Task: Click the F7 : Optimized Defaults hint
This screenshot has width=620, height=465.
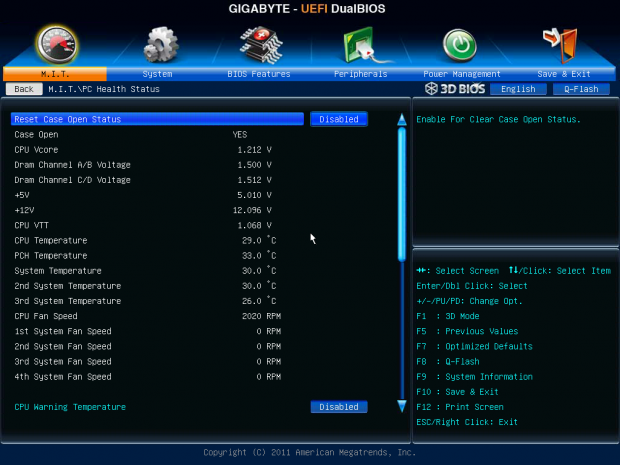Action: click(x=474, y=346)
